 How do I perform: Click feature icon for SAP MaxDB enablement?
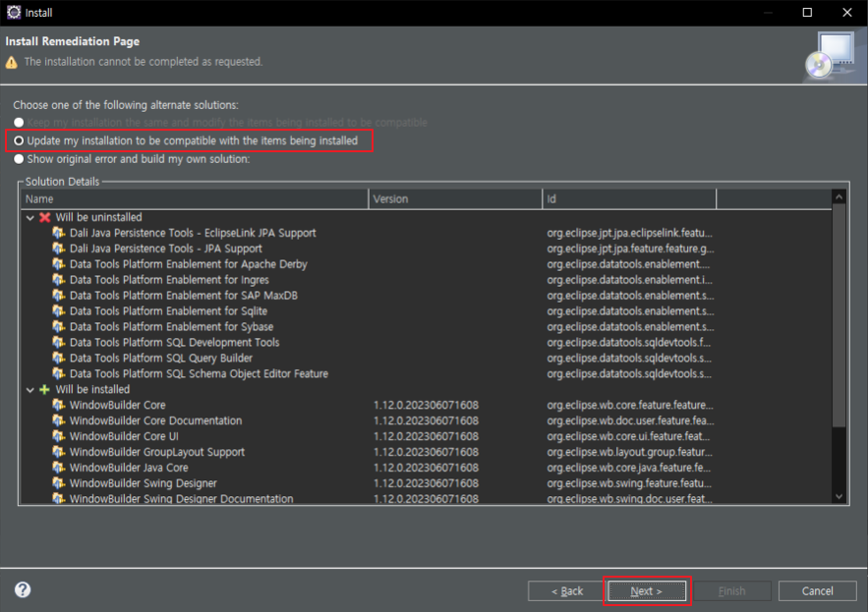59,296
